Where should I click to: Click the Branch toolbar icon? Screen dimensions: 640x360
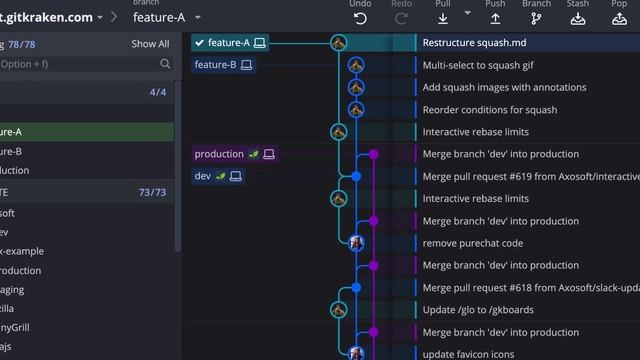tap(536, 18)
